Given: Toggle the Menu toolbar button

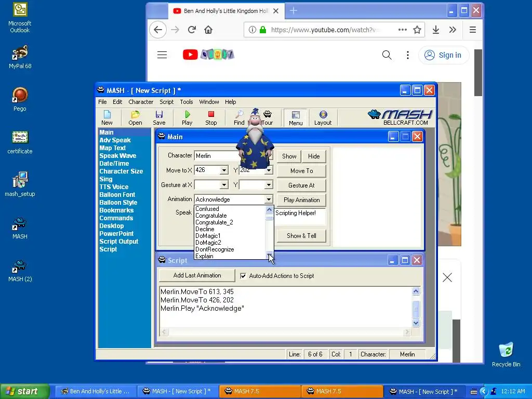Looking at the screenshot, I should (296, 118).
